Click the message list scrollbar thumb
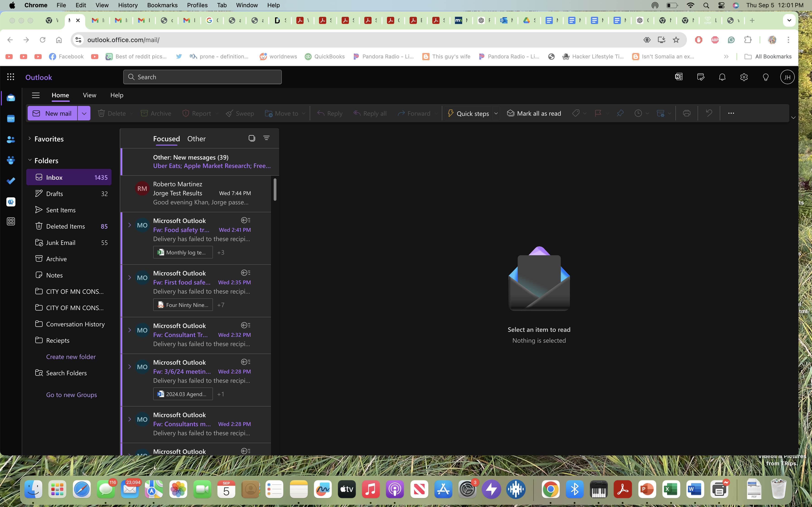The height and width of the screenshot is (507, 812). click(275, 189)
